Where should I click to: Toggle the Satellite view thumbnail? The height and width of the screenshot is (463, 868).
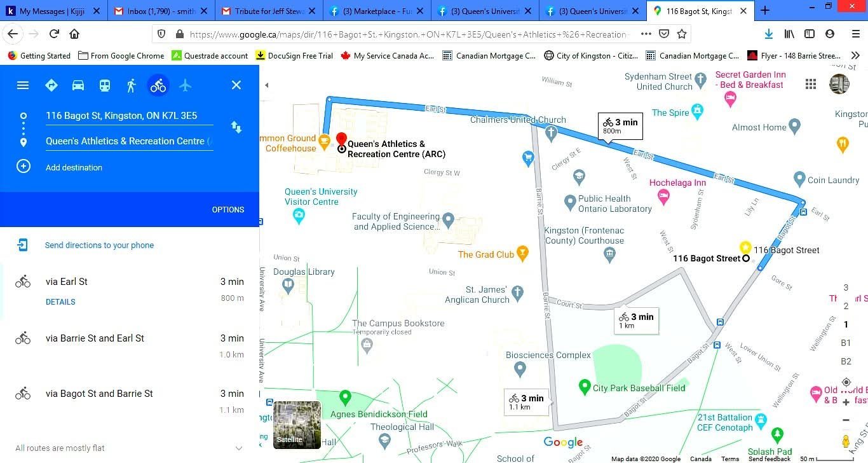pyautogui.click(x=297, y=425)
